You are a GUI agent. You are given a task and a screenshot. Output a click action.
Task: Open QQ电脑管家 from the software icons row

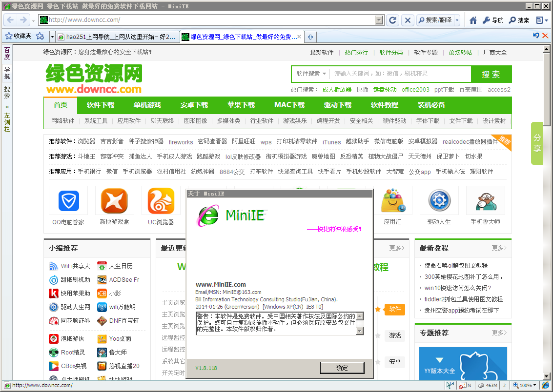tap(68, 200)
